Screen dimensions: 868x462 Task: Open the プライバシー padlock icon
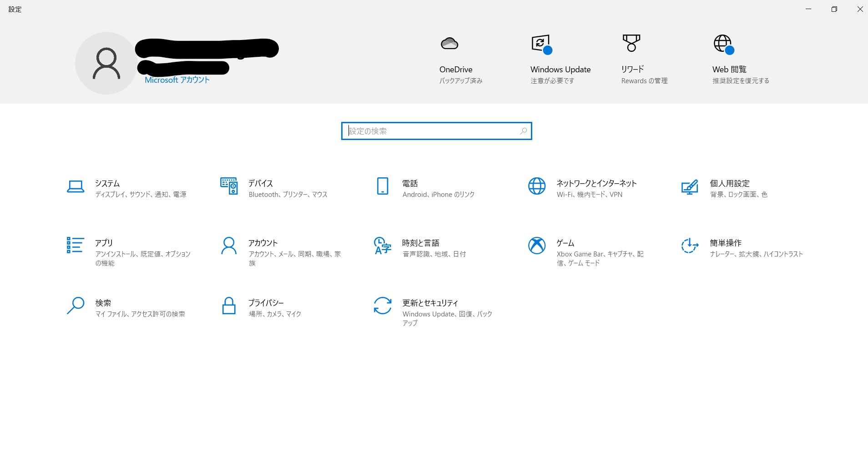[229, 306]
